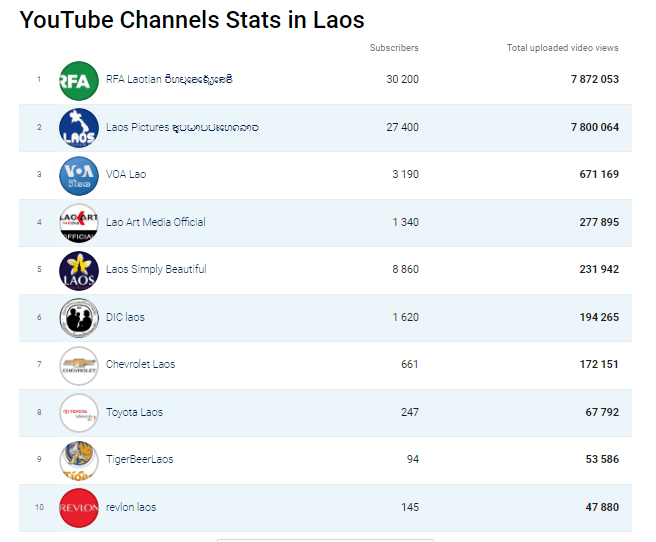Sort by Total uploaded video views header
The width and height of the screenshot is (656, 542).
(562, 48)
